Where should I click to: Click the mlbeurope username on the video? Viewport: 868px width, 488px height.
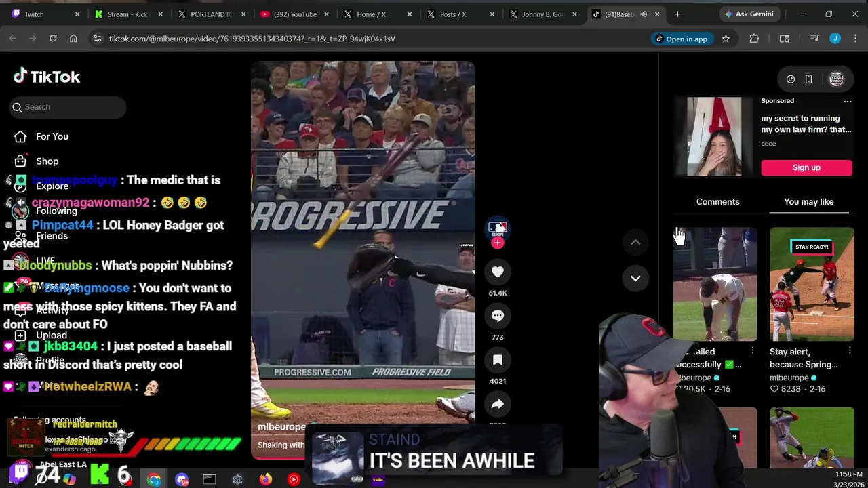(281, 427)
